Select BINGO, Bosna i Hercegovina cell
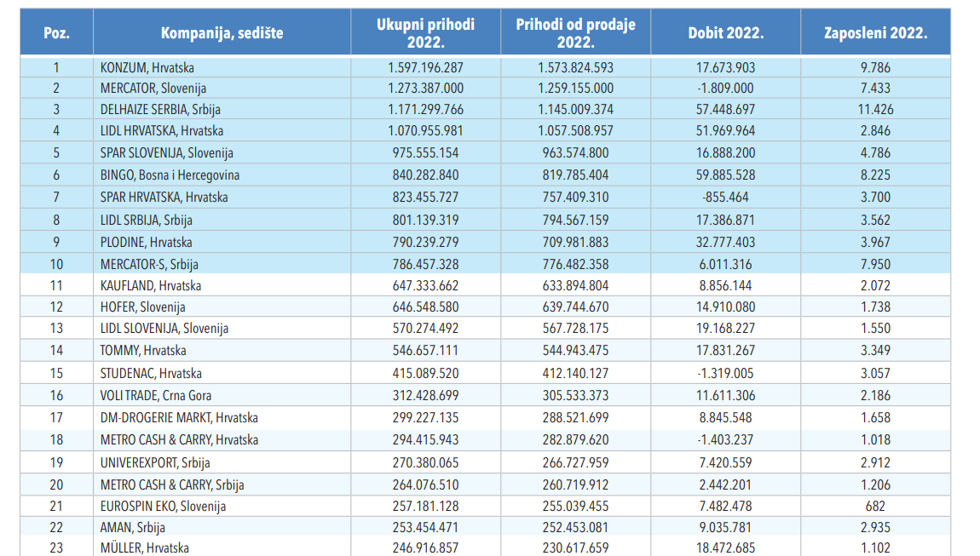The width and height of the screenshot is (980, 556). click(x=170, y=175)
